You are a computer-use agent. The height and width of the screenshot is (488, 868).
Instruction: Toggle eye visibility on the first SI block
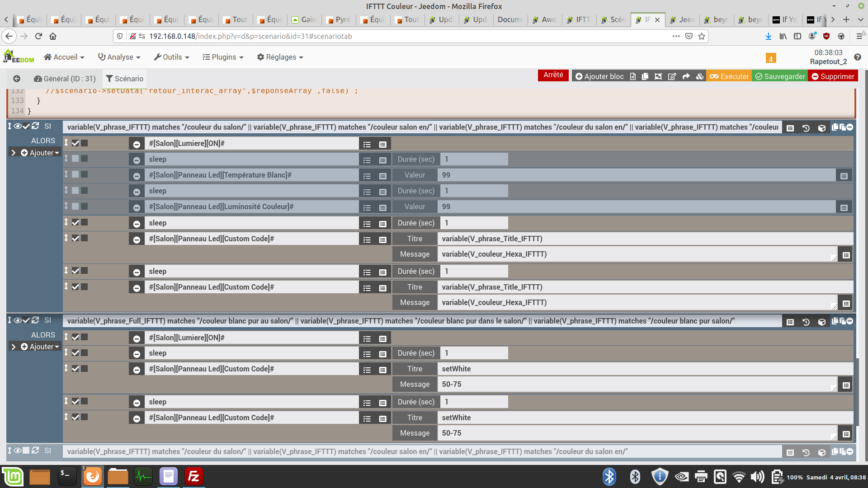(17, 127)
